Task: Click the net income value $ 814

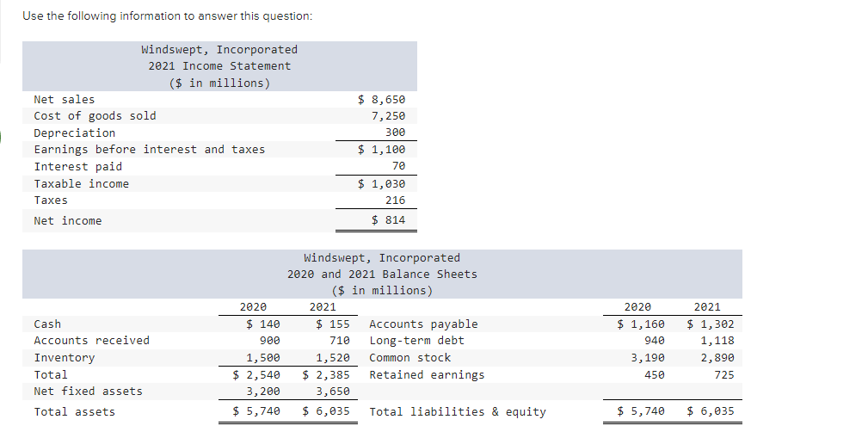Action: pos(388,219)
